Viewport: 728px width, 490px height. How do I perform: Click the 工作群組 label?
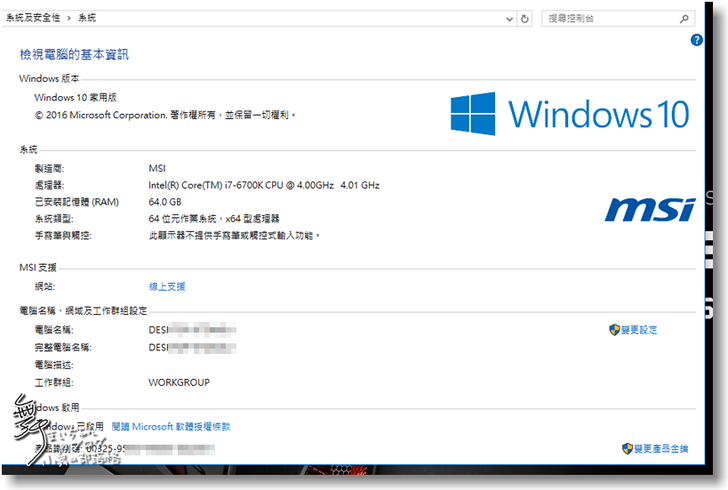pos(54,382)
